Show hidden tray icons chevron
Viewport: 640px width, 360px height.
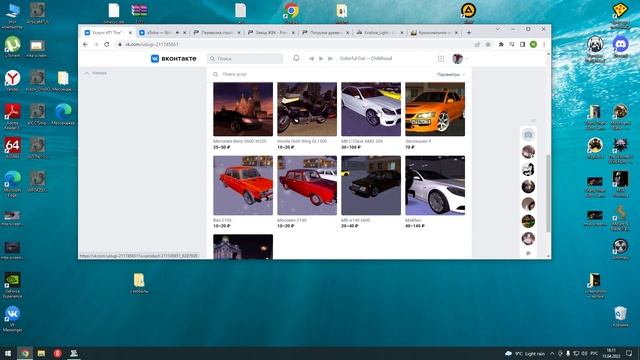point(552,353)
